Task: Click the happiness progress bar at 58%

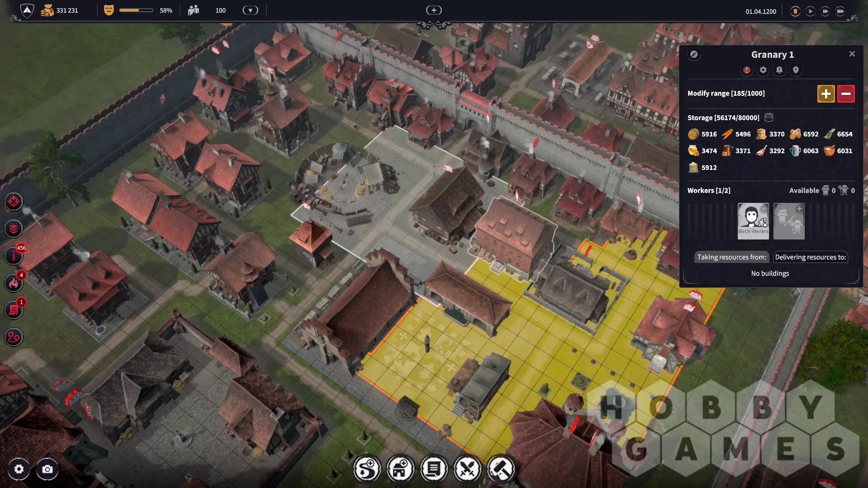Action: coord(136,10)
